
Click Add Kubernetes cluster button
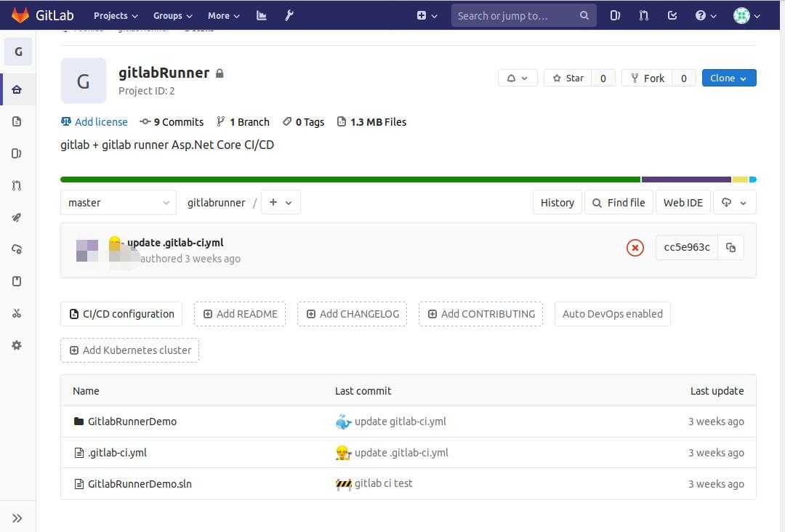click(x=129, y=350)
